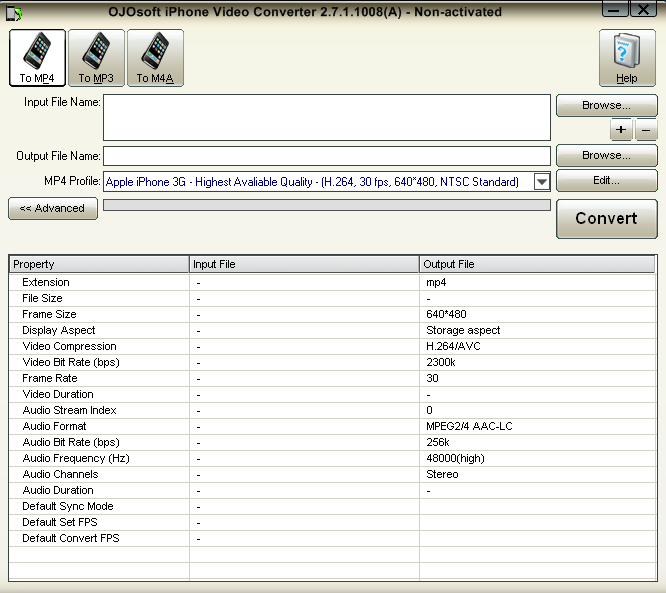Select the Default Set FPS row
The height and width of the screenshot is (593, 666).
[x=333, y=522]
